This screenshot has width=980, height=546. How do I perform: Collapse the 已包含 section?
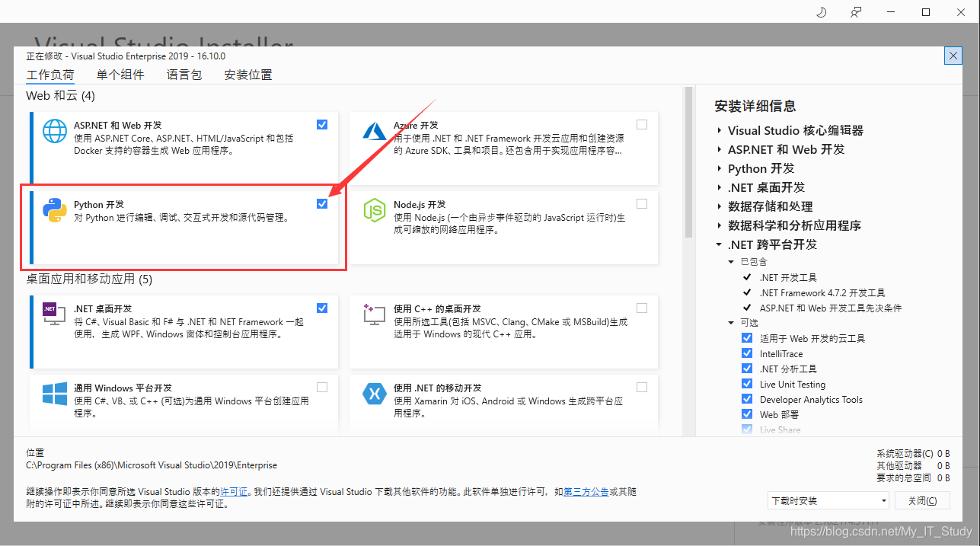click(x=732, y=262)
